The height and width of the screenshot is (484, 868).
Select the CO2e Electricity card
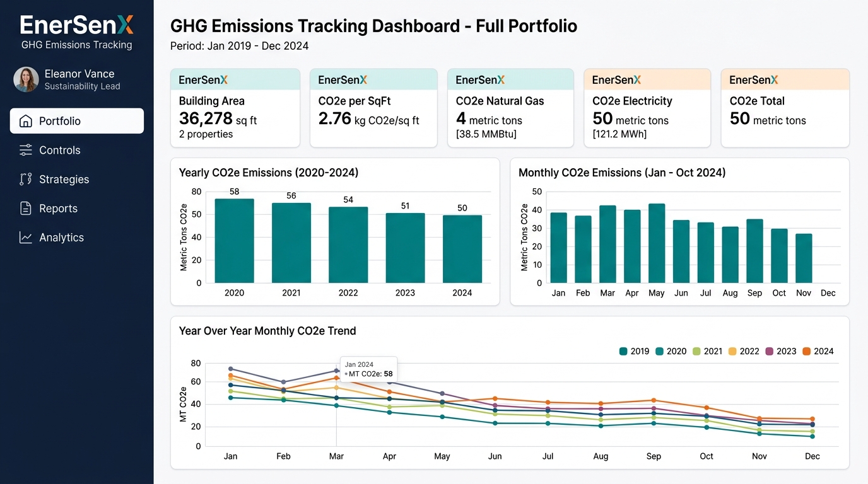pos(647,108)
